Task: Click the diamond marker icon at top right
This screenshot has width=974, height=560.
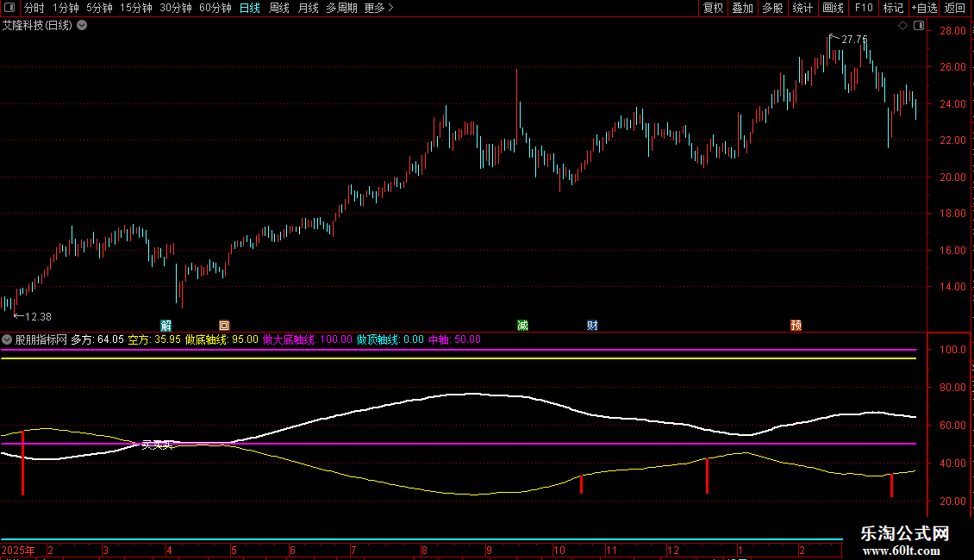Action: pyautogui.click(x=902, y=26)
